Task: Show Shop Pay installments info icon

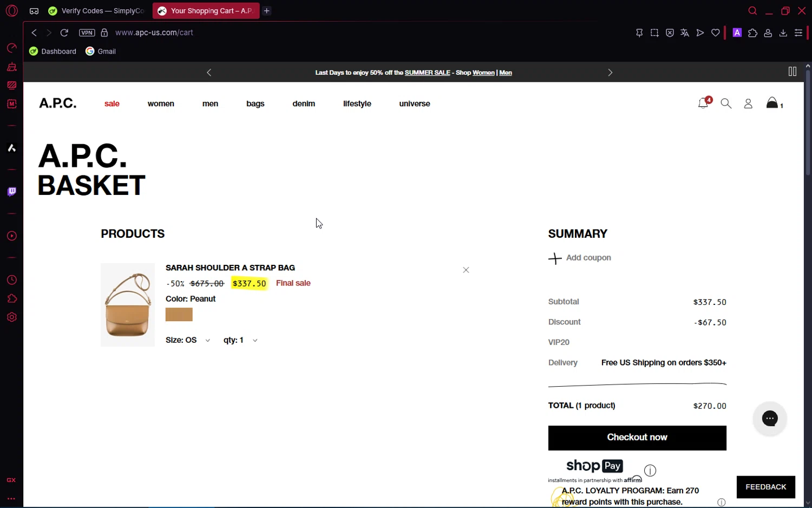Action: [650, 471]
